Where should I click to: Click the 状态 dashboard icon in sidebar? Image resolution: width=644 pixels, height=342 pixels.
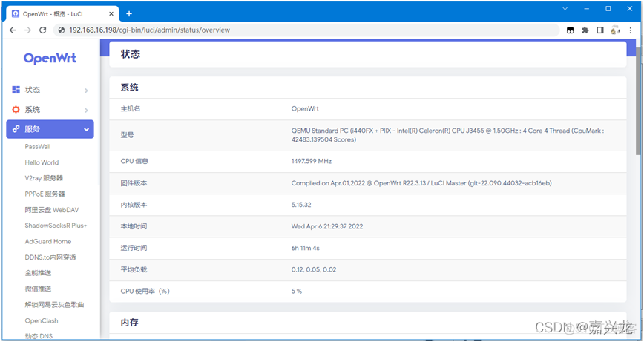(x=16, y=90)
